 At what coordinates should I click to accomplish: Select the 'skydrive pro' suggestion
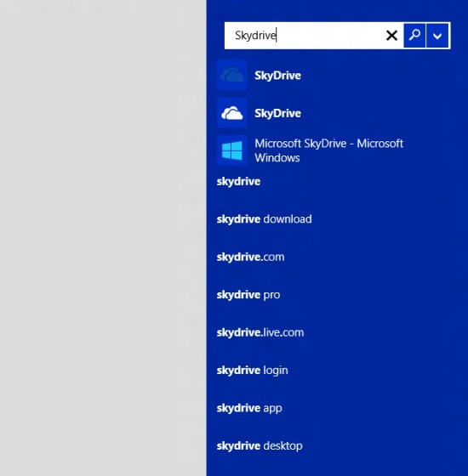coord(248,295)
